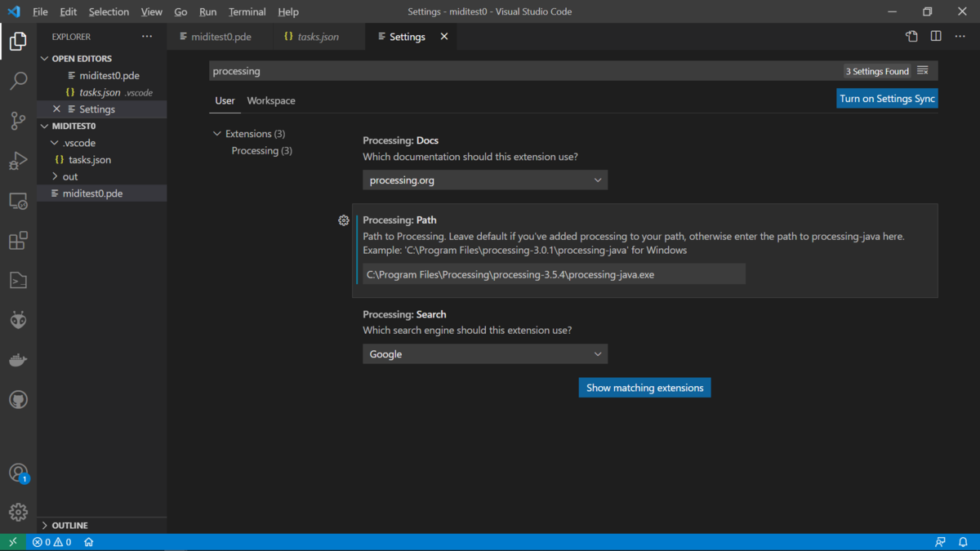The width and height of the screenshot is (980, 551).
Task: Select the User settings tab
Action: (x=225, y=101)
